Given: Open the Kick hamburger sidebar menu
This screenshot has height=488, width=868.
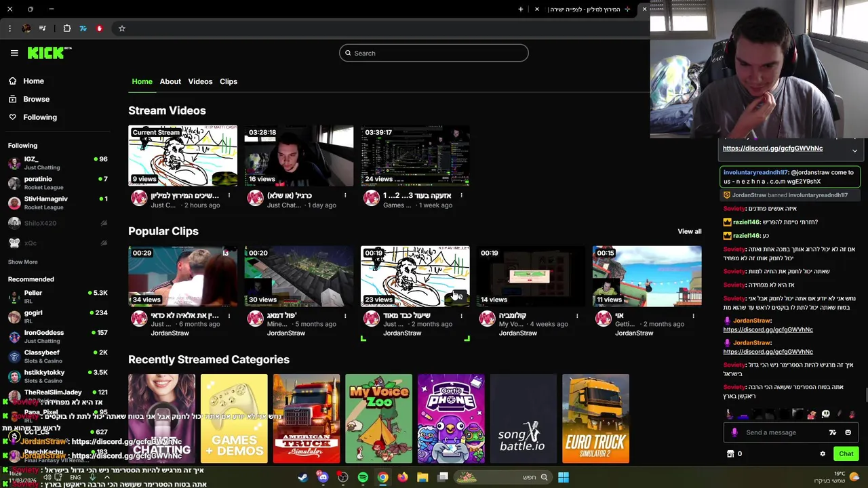Looking at the screenshot, I should coord(14,53).
